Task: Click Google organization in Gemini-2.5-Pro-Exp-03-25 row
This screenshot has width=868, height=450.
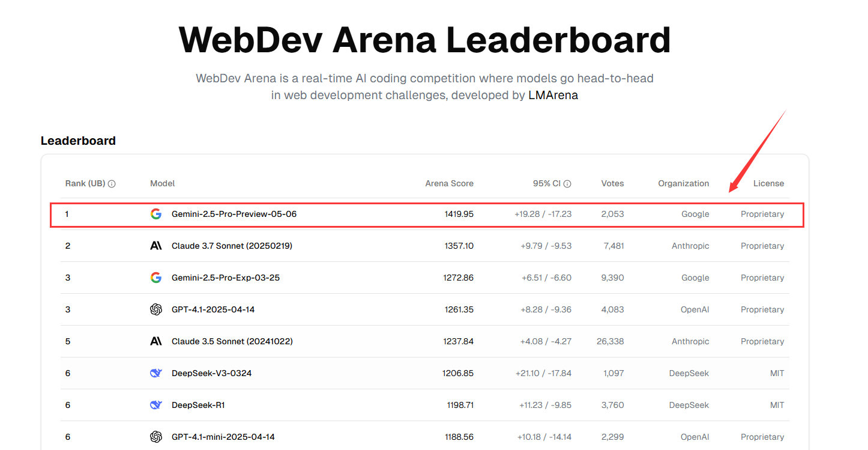Action: (695, 278)
